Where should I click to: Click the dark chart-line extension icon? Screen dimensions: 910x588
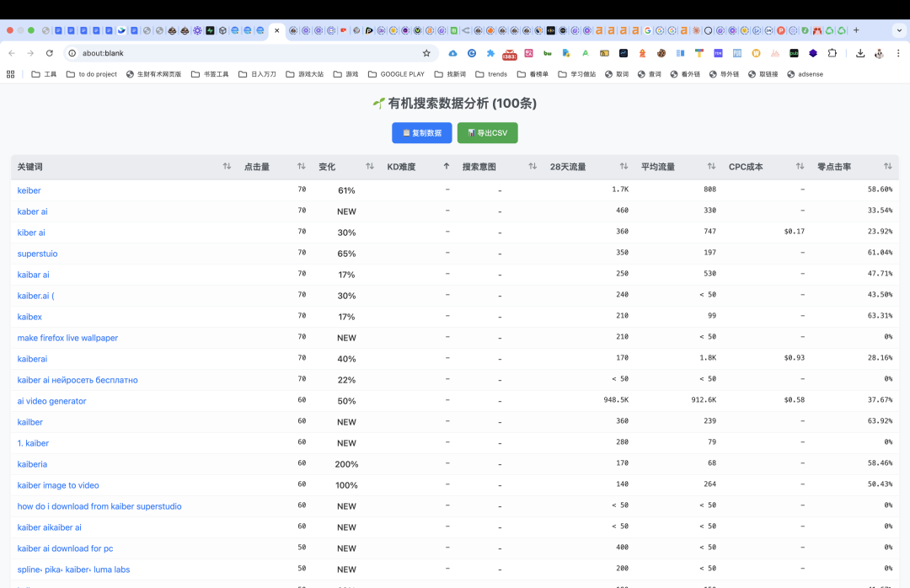[624, 53]
